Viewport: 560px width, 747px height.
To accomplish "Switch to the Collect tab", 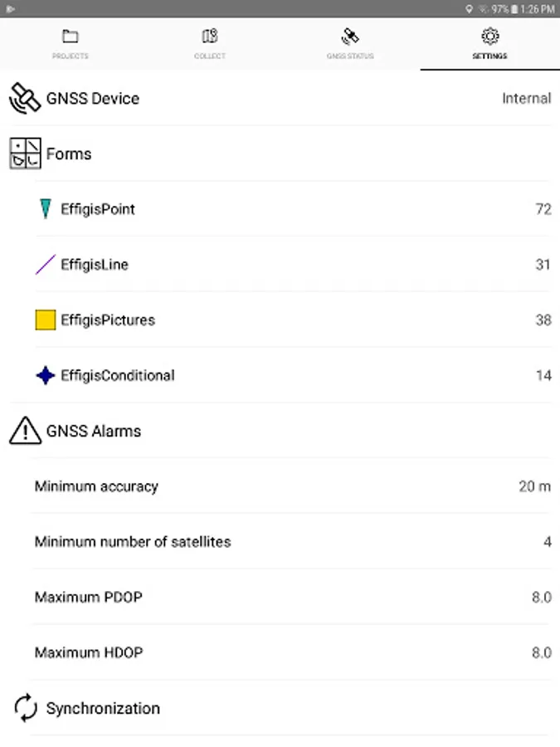I will 210,44.
